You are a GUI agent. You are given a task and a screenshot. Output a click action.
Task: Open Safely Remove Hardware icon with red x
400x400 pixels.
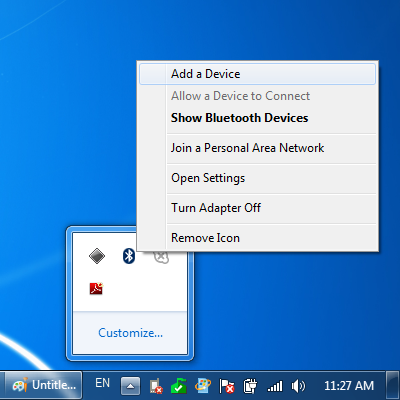click(x=156, y=386)
